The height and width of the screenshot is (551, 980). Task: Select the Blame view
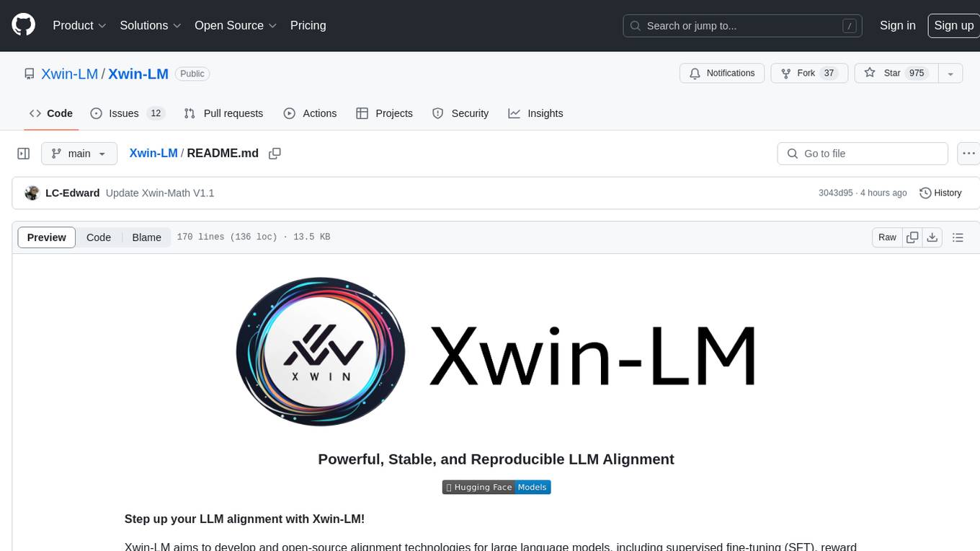[x=146, y=237]
